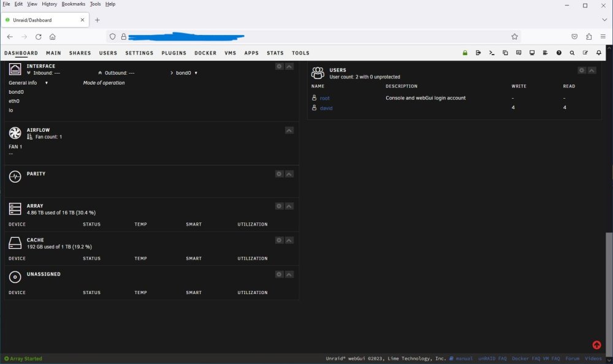Click the overlapping windows icon in Unraid toolbar
The image size is (613, 364).
pos(505,53)
